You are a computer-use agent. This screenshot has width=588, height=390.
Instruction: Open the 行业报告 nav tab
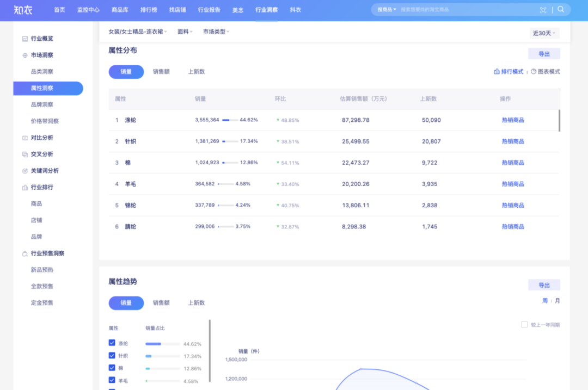[x=209, y=10]
